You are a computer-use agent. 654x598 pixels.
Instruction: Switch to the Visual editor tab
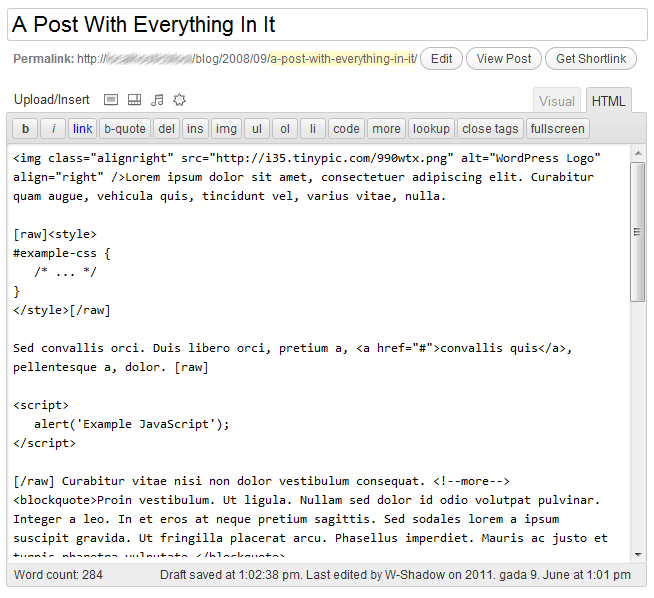click(556, 101)
